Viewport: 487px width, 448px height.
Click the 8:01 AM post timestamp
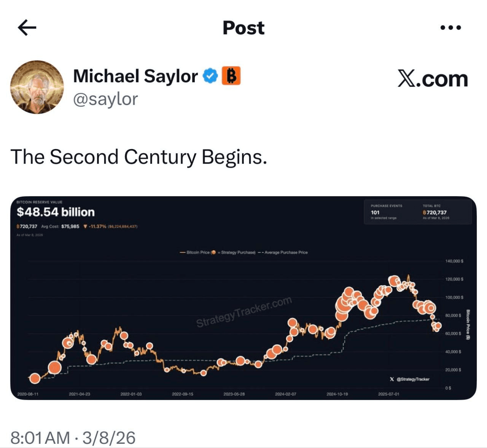40,438
